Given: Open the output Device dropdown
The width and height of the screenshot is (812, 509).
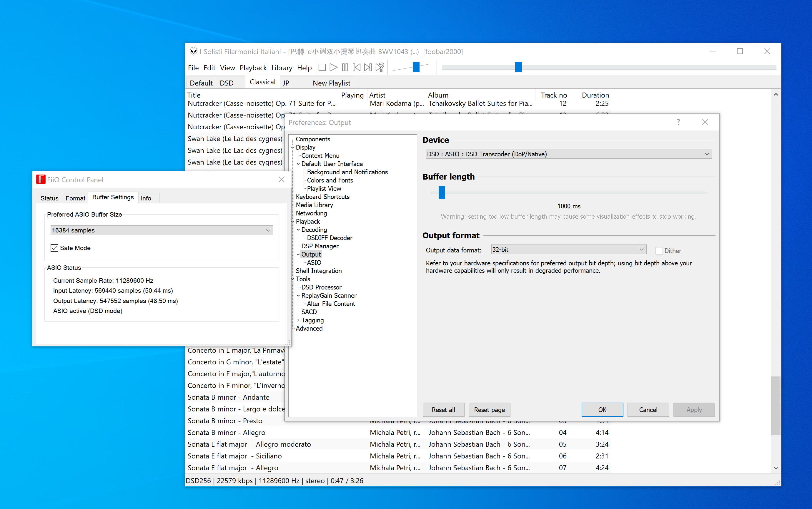Looking at the screenshot, I should click(568, 154).
